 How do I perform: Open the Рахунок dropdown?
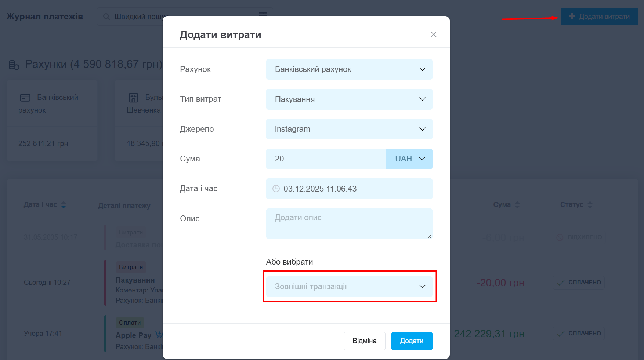[x=349, y=69]
